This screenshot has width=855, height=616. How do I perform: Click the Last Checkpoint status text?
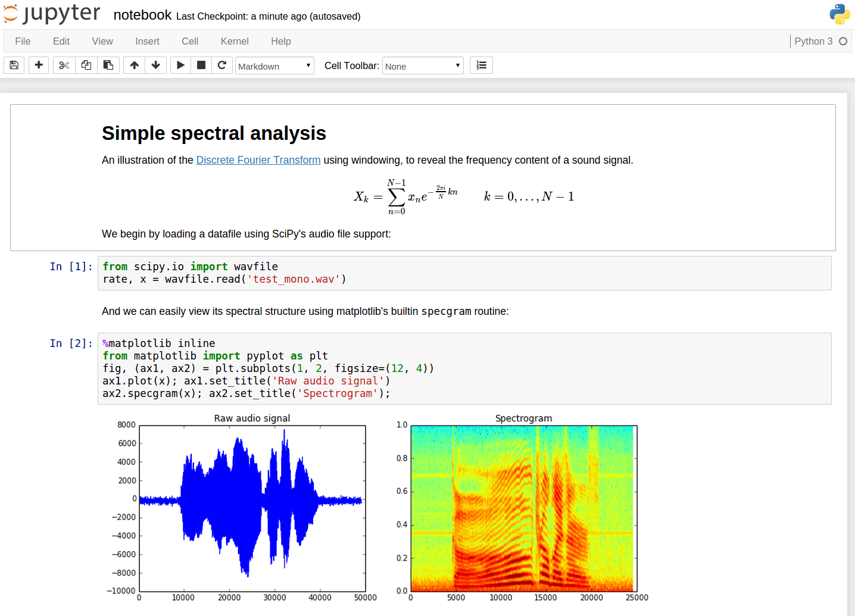269,16
